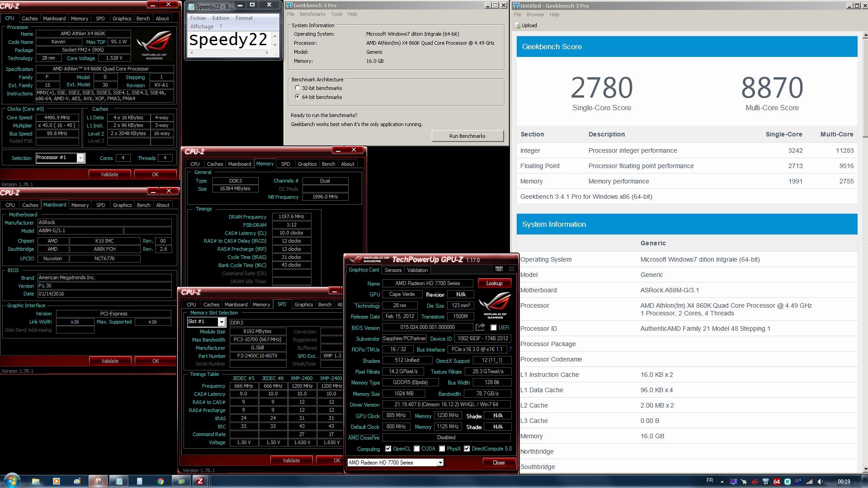Click the red molecule-shaped tray icon
This screenshot has height=488, width=868.
point(755,482)
